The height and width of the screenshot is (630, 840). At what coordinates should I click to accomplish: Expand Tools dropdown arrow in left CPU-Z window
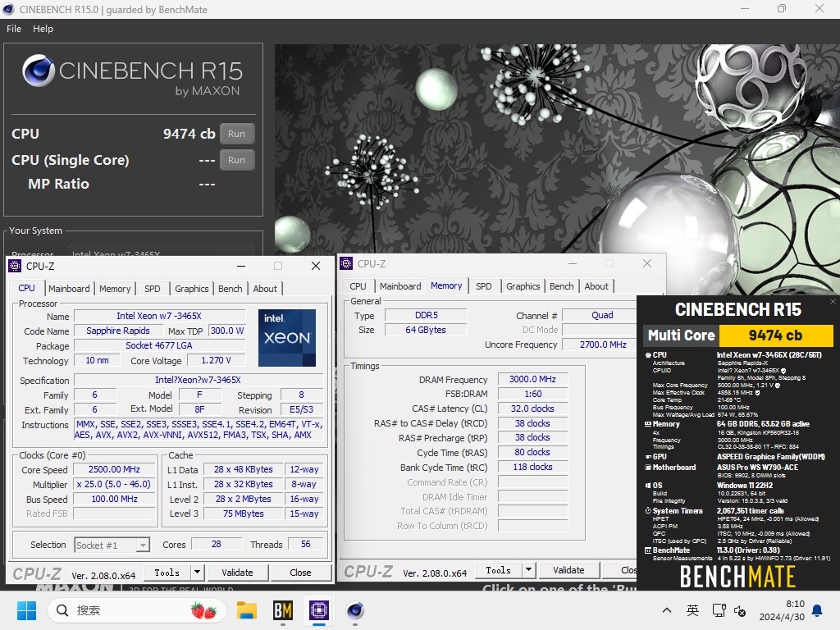pyautogui.click(x=197, y=573)
